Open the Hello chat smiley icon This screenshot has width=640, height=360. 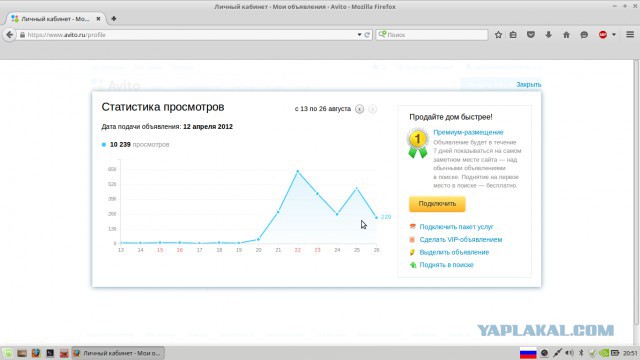click(584, 35)
